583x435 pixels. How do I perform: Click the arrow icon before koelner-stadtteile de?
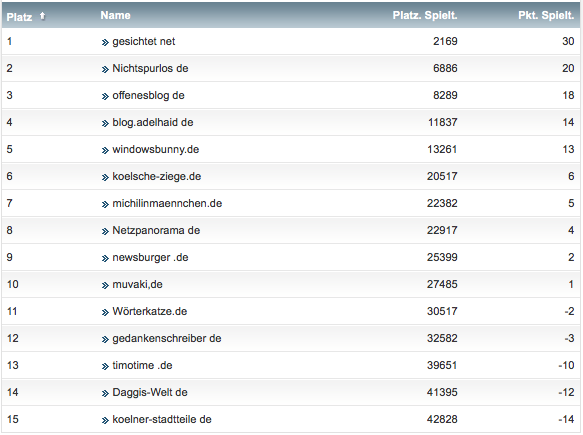pyautogui.click(x=105, y=420)
